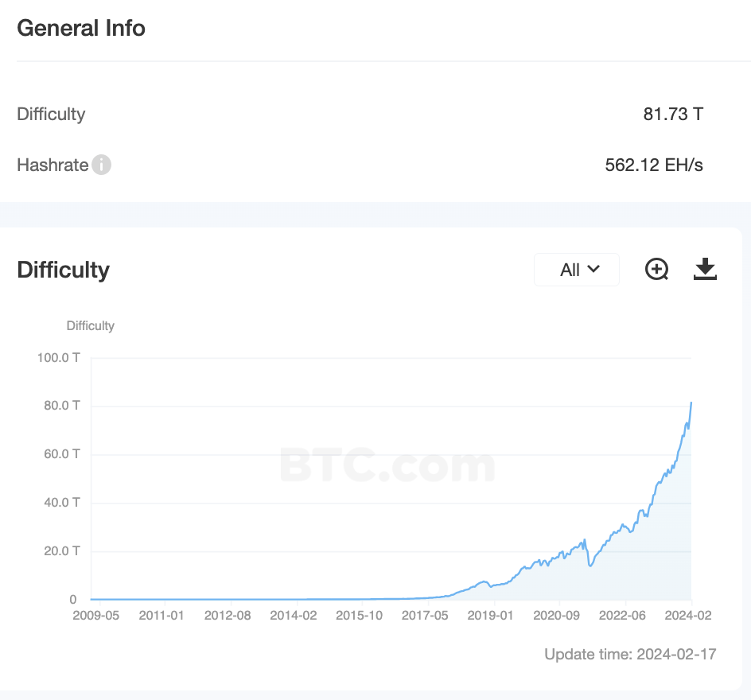Click the 2009-05 x-axis label
The width and height of the screenshot is (751, 700).
95,616
